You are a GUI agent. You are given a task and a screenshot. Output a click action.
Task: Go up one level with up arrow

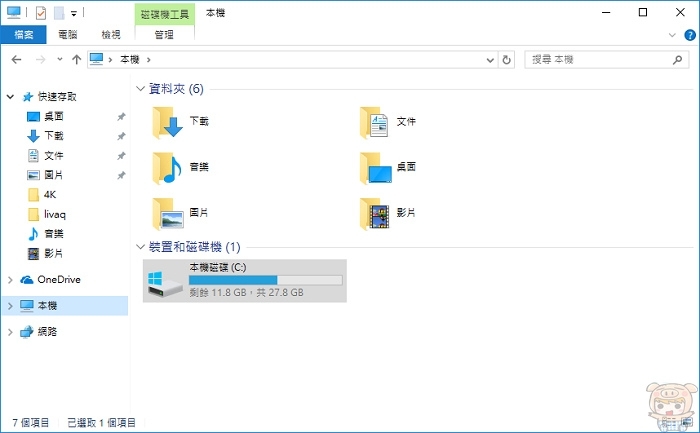[x=76, y=59]
